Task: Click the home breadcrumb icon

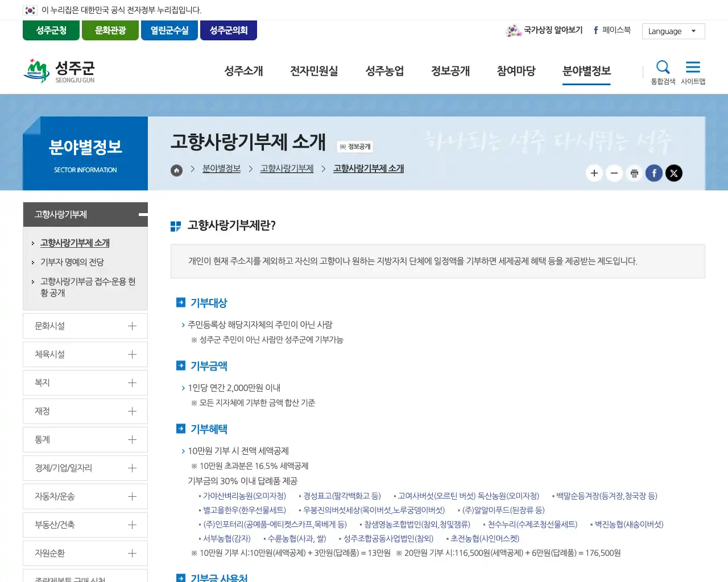Action: pyautogui.click(x=177, y=170)
